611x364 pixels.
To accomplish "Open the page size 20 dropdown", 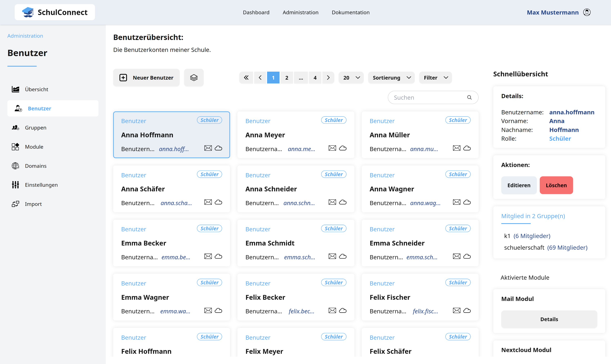I will [351, 78].
